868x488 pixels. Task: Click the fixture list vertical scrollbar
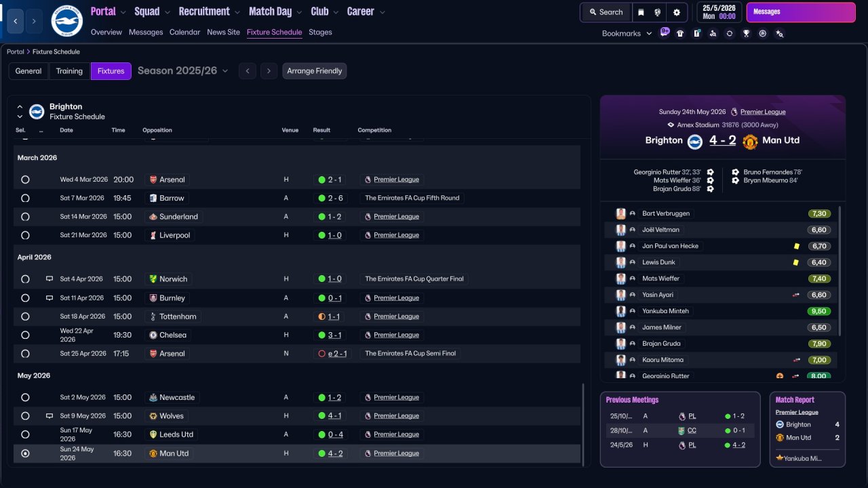tap(584, 424)
